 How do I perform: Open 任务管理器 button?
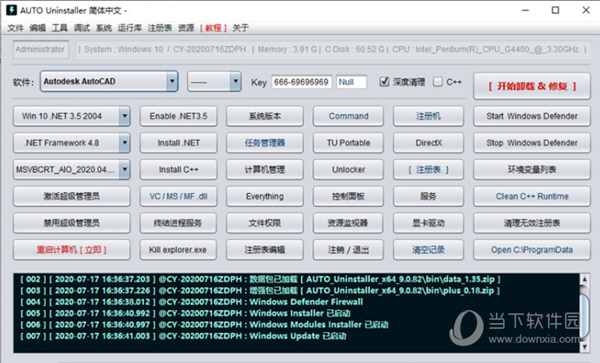pyautogui.click(x=265, y=143)
